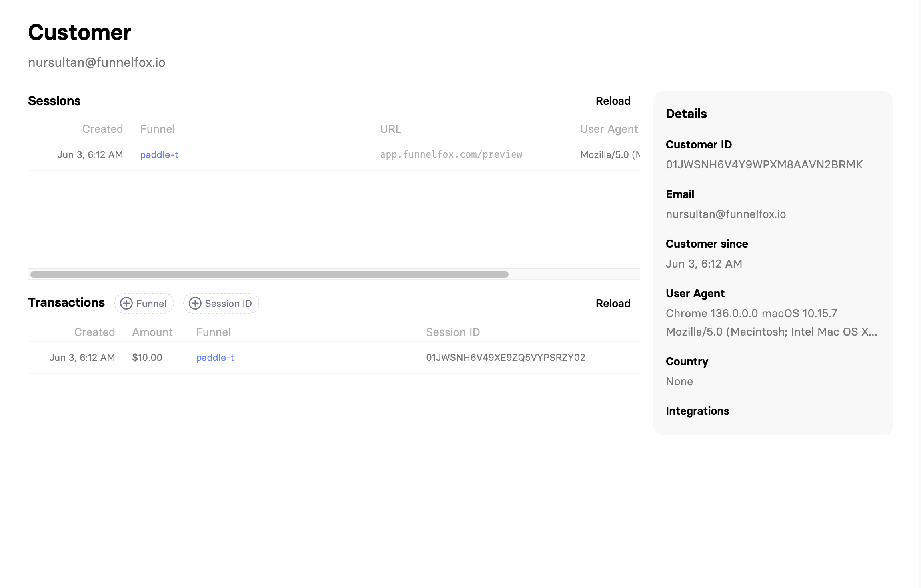
Task: Reload the Sessions table
Action: pos(613,101)
